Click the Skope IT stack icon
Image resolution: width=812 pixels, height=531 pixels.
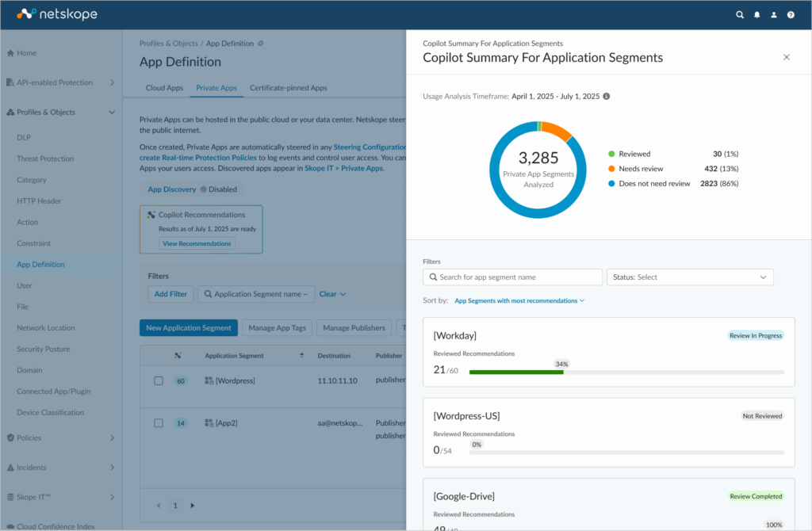pyautogui.click(x=10, y=497)
